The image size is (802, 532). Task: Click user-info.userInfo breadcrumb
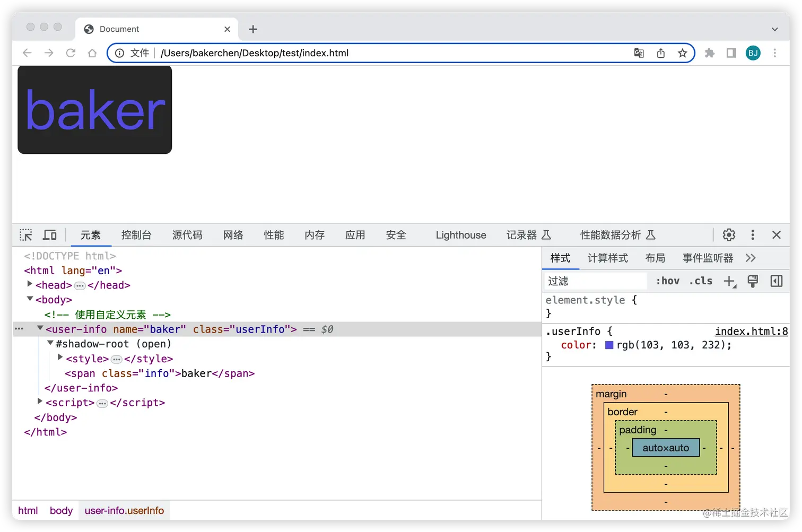(124, 511)
